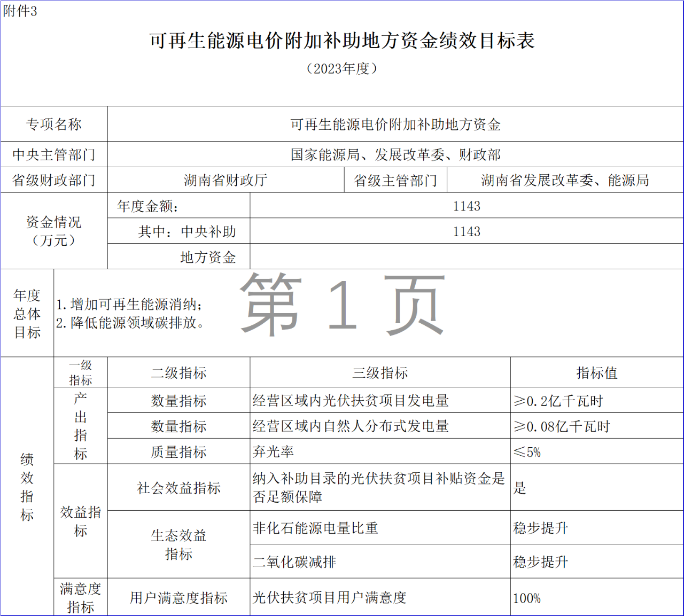Click the '生态效益指标' merged cell

tap(178, 544)
